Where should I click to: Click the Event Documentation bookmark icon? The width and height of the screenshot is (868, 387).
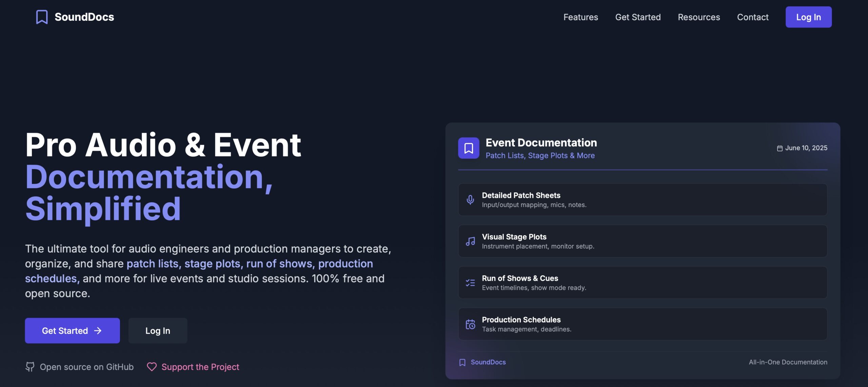(x=469, y=148)
